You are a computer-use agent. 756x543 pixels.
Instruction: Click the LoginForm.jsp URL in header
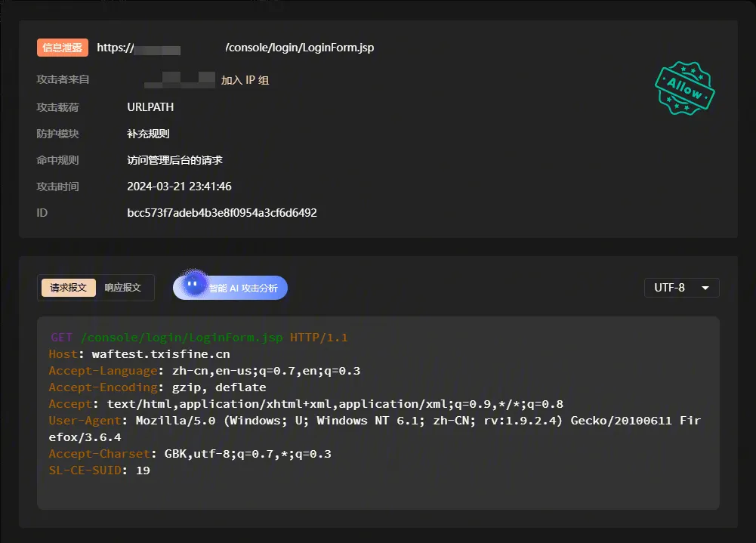(299, 48)
